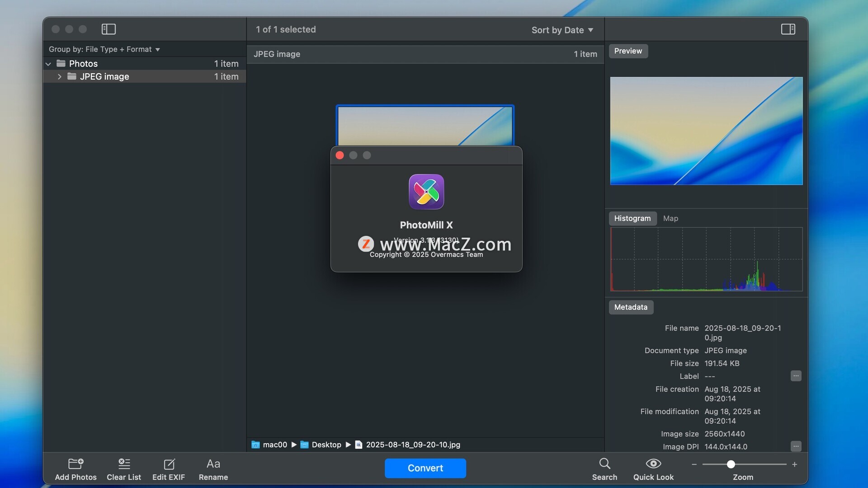Select the Histogram tab
This screenshot has width=868, height=488.
coord(632,218)
